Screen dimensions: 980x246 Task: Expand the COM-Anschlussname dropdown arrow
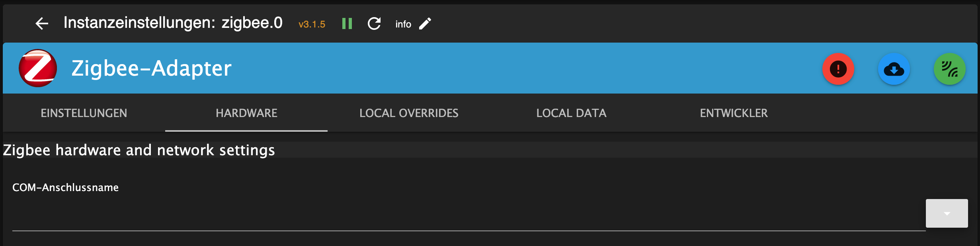point(947,213)
